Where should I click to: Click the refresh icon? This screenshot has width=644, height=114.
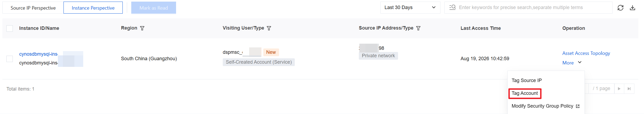click(621, 8)
